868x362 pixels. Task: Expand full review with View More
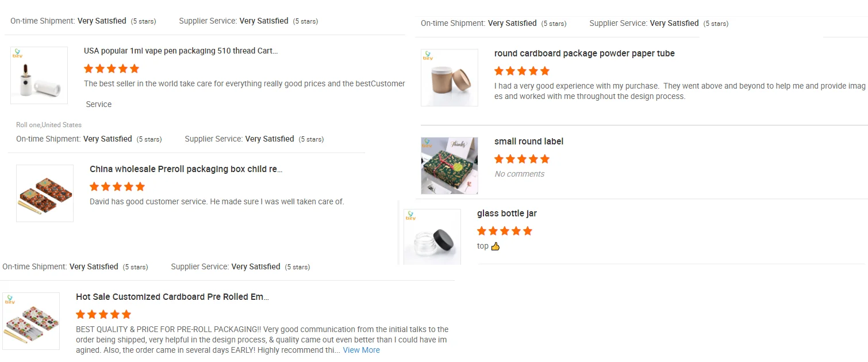[361, 350]
